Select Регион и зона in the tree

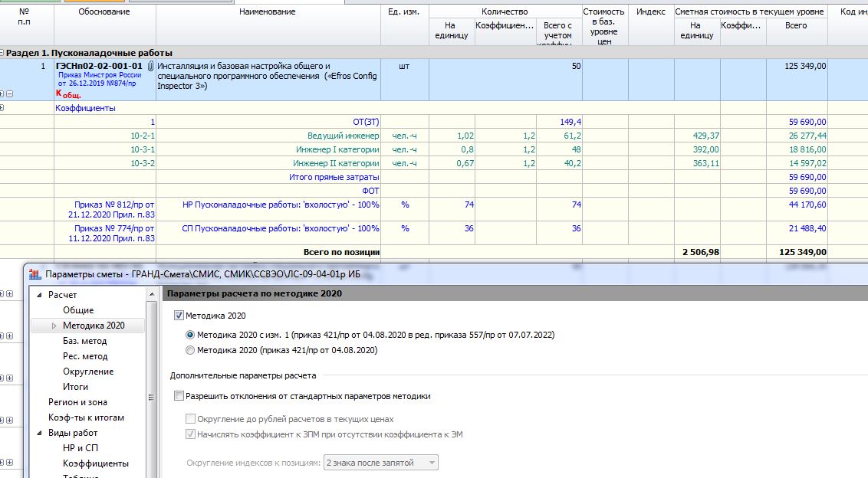(x=77, y=402)
